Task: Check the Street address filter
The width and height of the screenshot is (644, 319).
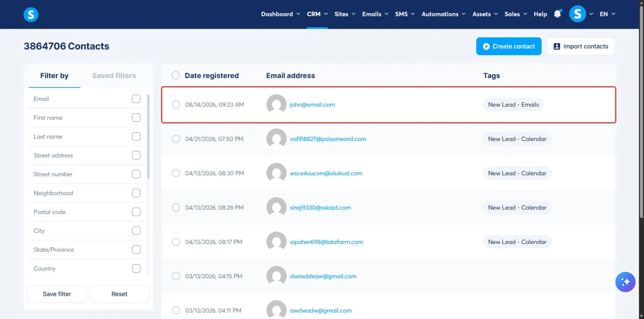Action: tap(136, 155)
